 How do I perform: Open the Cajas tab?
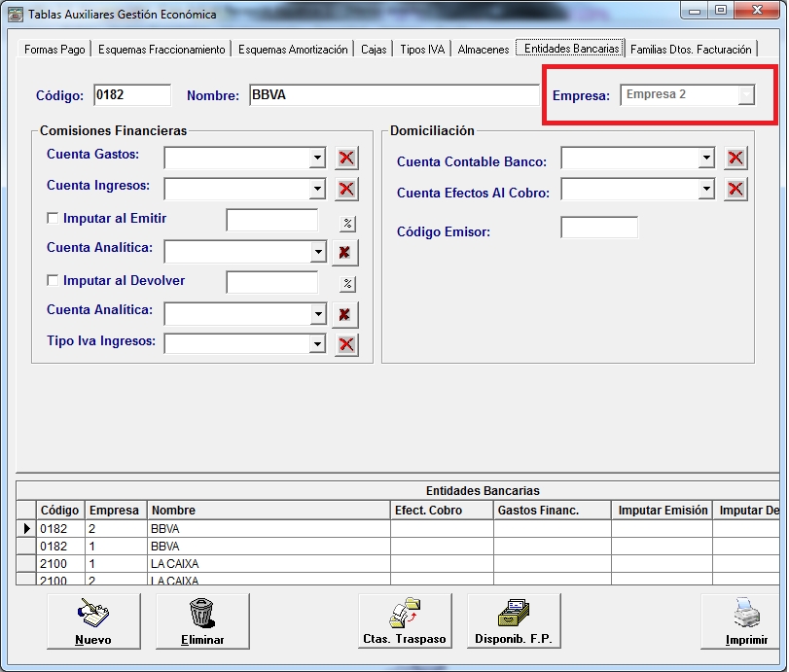(374, 50)
